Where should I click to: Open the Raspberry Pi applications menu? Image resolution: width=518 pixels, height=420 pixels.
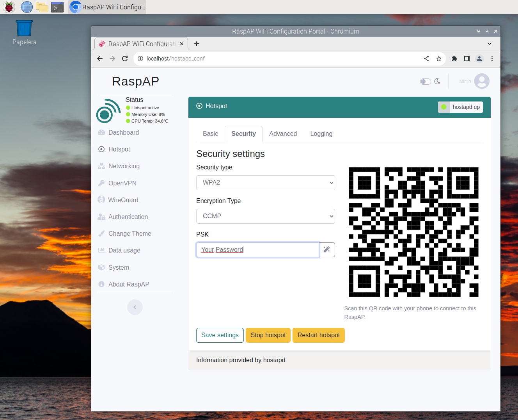9,7
